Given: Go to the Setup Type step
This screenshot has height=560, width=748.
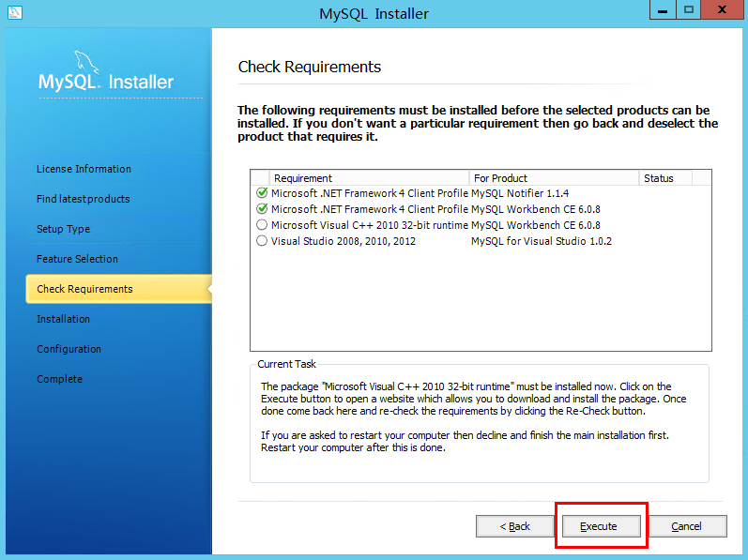Looking at the screenshot, I should click(64, 229).
